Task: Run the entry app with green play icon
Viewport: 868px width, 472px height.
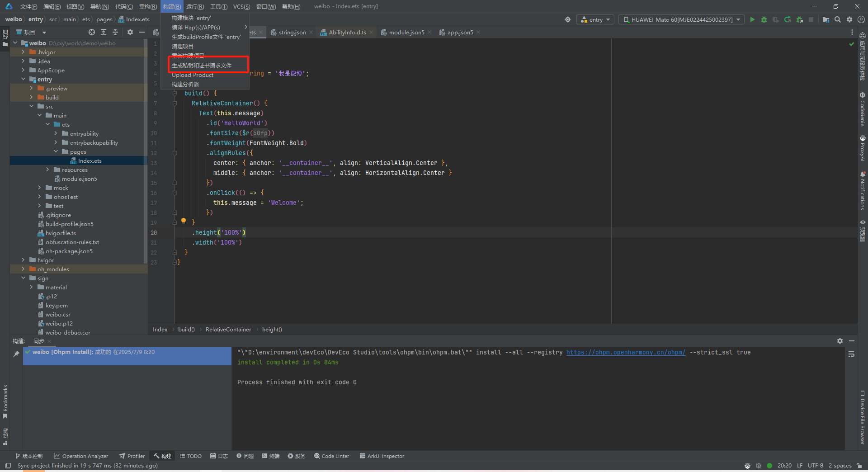Action: click(752, 19)
